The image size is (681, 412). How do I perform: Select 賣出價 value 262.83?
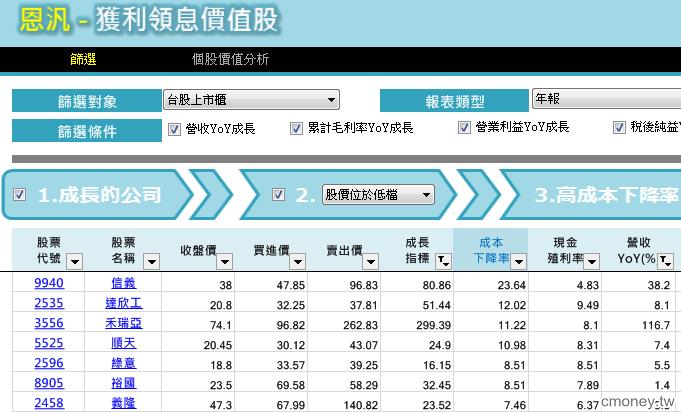360,325
